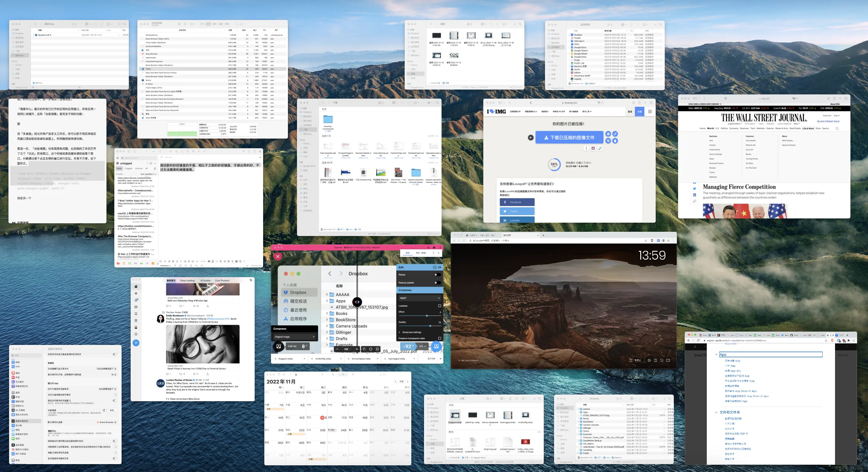Switch to Deep reading tab in Twitter
This screenshot has height=472, width=868.
(x=187, y=280)
